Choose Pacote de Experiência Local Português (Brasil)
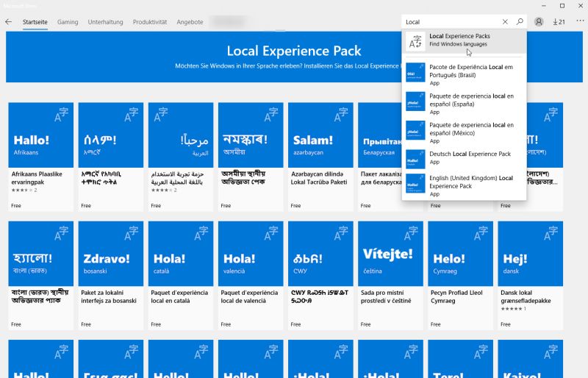The height and width of the screenshot is (378, 588). pyautogui.click(x=464, y=74)
